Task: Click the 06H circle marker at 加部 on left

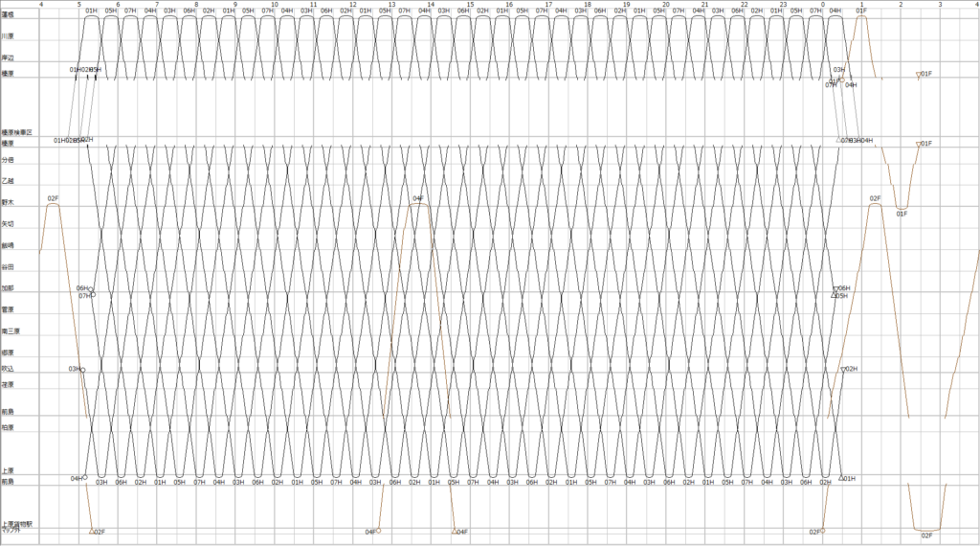Action: click(x=91, y=287)
